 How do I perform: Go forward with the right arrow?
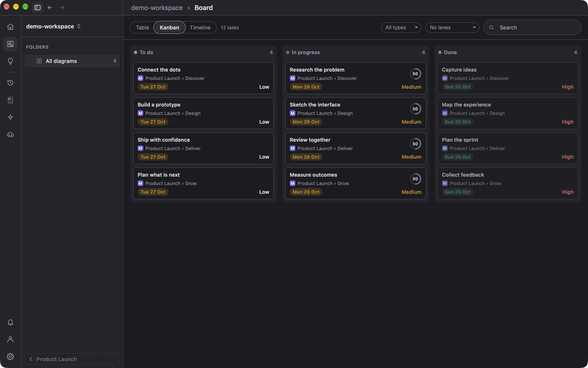pyautogui.click(x=62, y=8)
